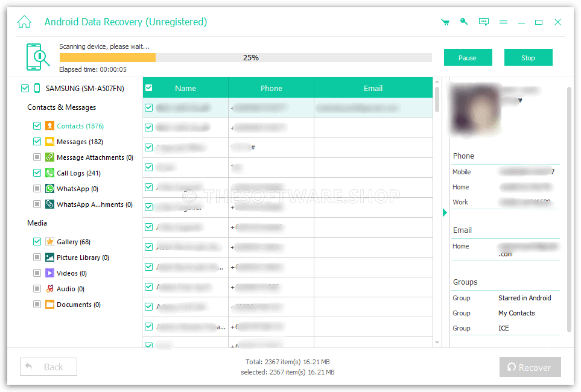Click the Videos play icon
Viewport: 581px width, 392px height.
coord(49,273)
